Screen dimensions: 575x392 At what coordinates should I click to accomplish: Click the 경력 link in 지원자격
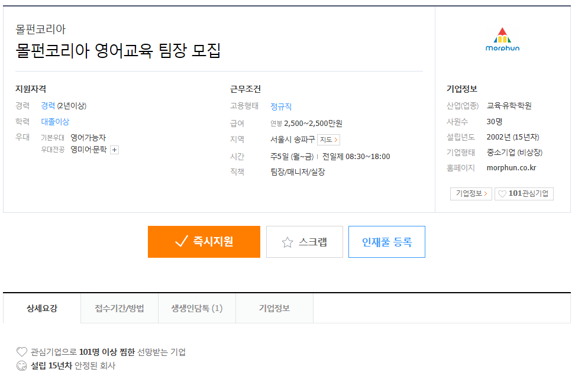point(48,106)
